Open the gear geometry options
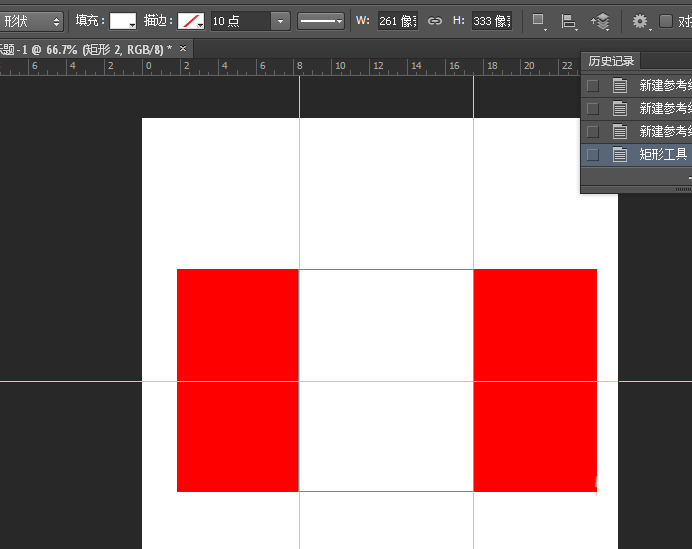Image resolution: width=692 pixels, height=549 pixels. (640, 21)
